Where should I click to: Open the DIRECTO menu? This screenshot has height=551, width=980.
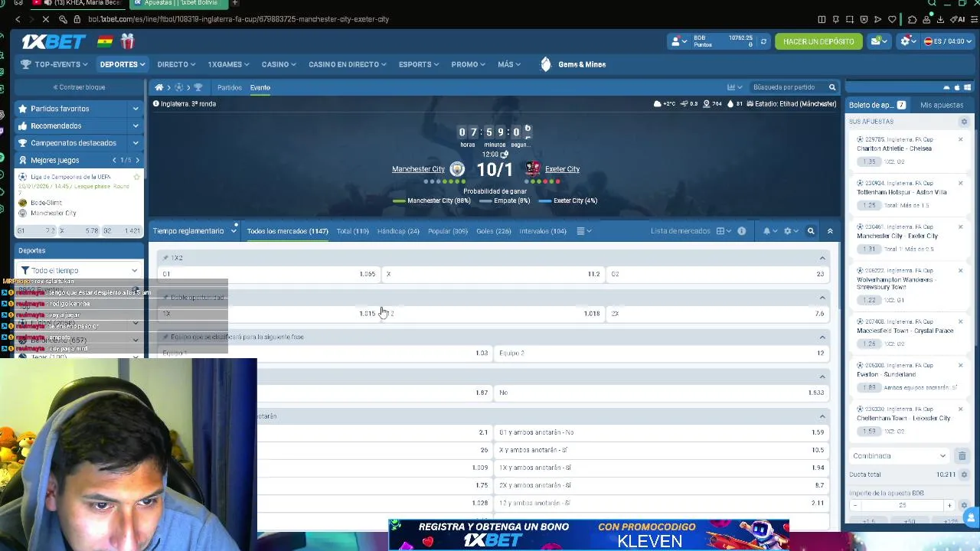click(176, 64)
